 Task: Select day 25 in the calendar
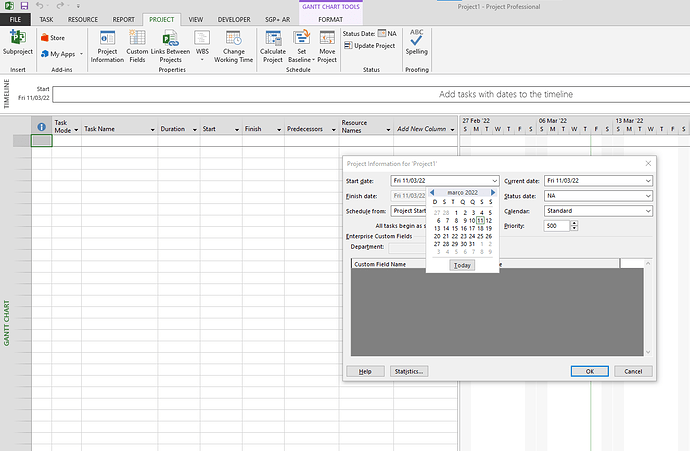[480, 236]
